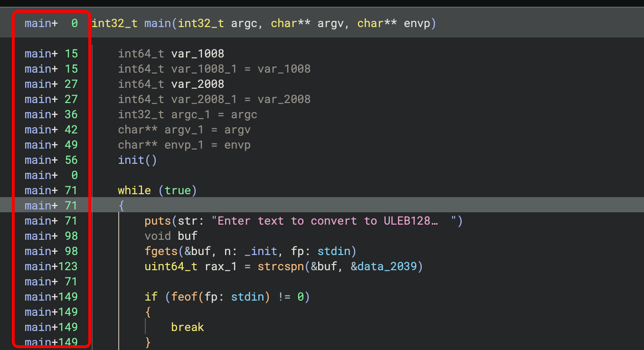Select the feof function call
This screenshot has height=350, width=644.
point(184,296)
